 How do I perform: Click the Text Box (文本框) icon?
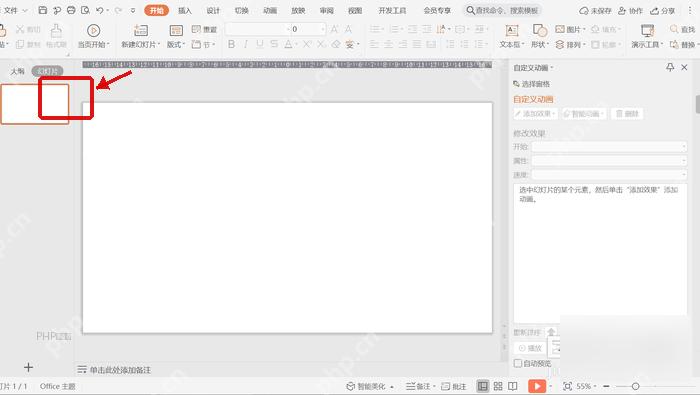pyautogui.click(x=512, y=30)
